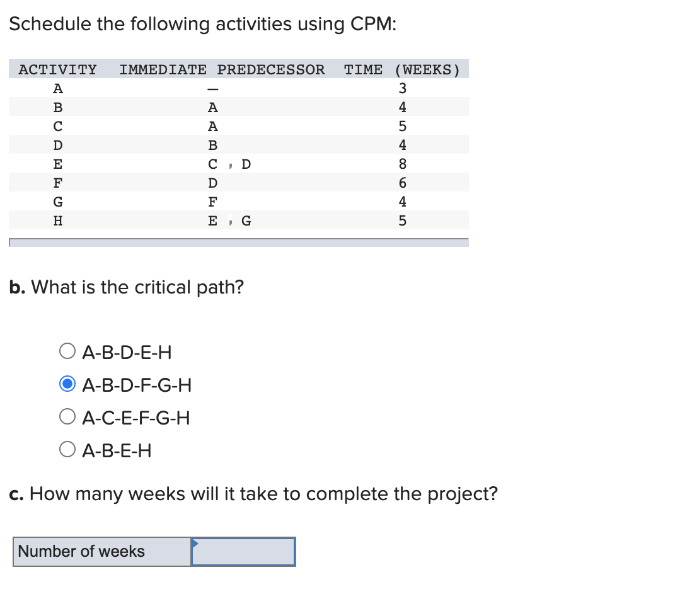Image resolution: width=692 pixels, height=616 pixels.
Task: Click the shaded row for activity D
Action: (x=57, y=145)
